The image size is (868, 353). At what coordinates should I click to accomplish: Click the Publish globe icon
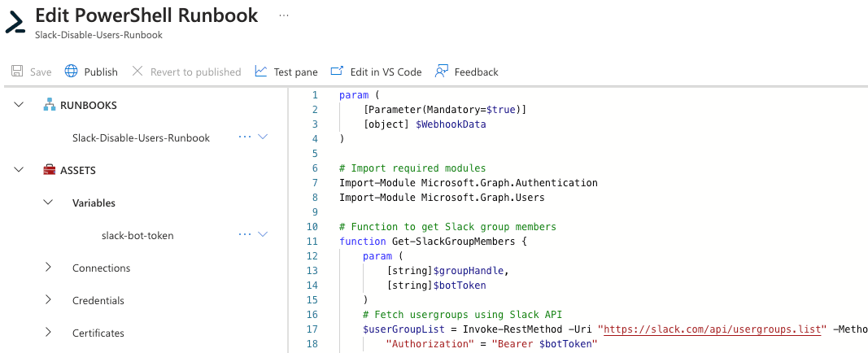point(72,72)
